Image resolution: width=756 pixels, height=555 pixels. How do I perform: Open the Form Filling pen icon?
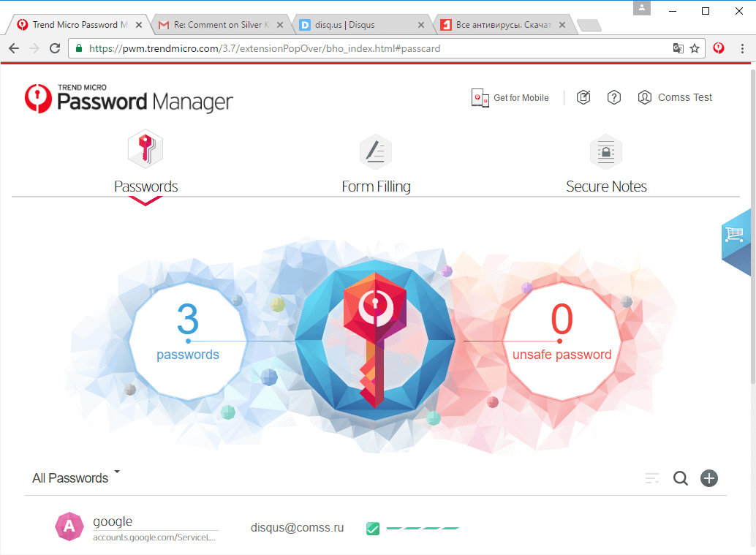coord(376,151)
